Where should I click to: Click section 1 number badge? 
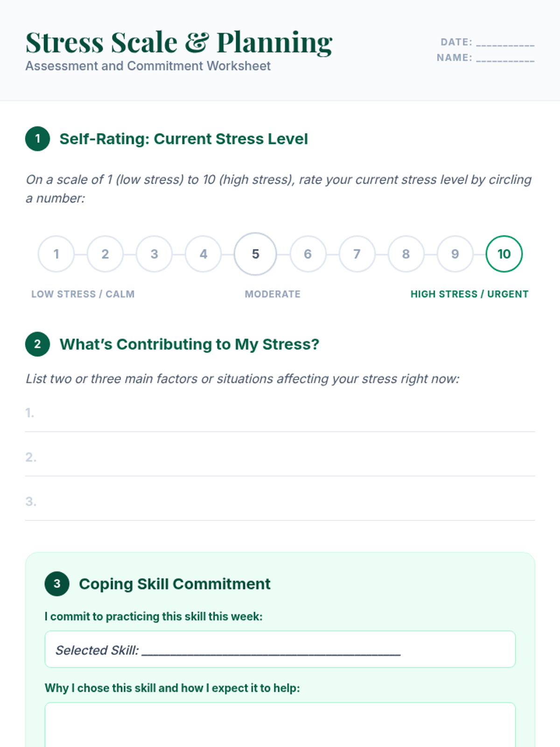point(38,139)
